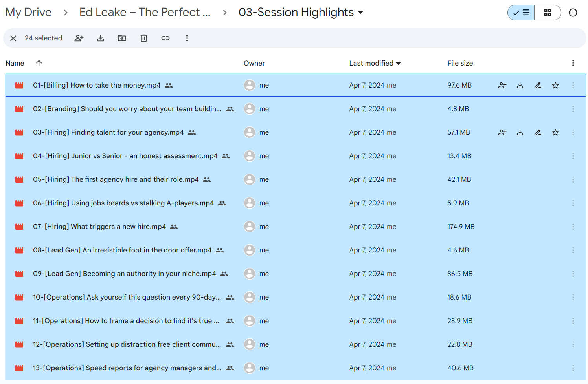Rename the 03-[Hiring] Finding talent file
This screenshot has height=384, width=588.
click(x=538, y=132)
